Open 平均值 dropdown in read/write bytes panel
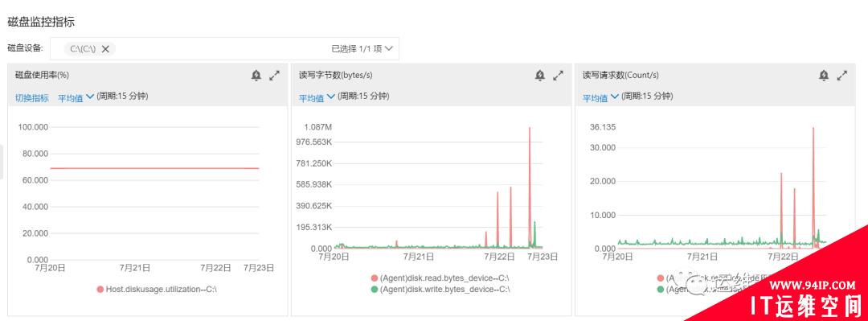 point(317,97)
